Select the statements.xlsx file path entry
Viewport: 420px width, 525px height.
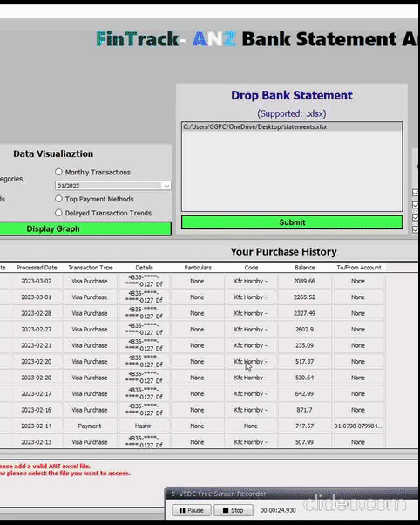click(x=292, y=127)
